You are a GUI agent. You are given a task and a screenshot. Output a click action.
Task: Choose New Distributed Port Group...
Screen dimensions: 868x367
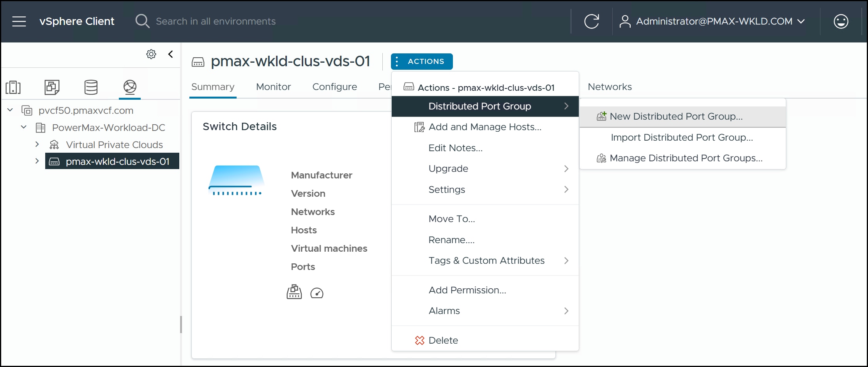(682, 116)
